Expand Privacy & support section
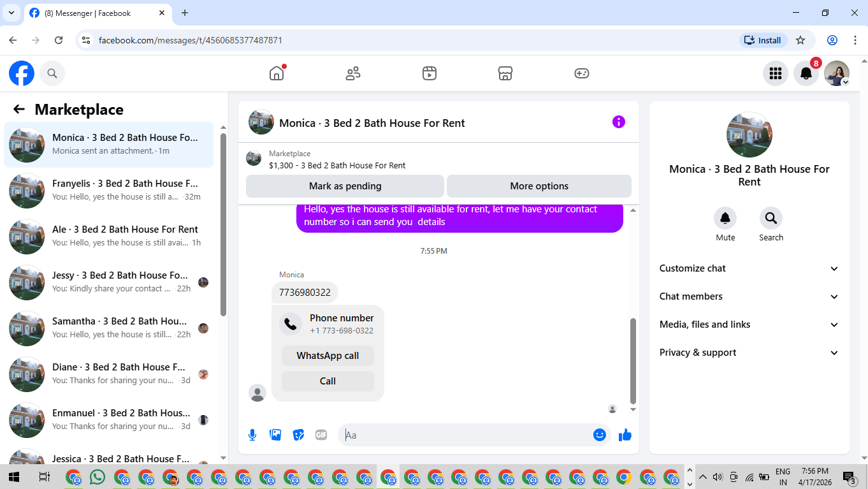 click(749, 353)
